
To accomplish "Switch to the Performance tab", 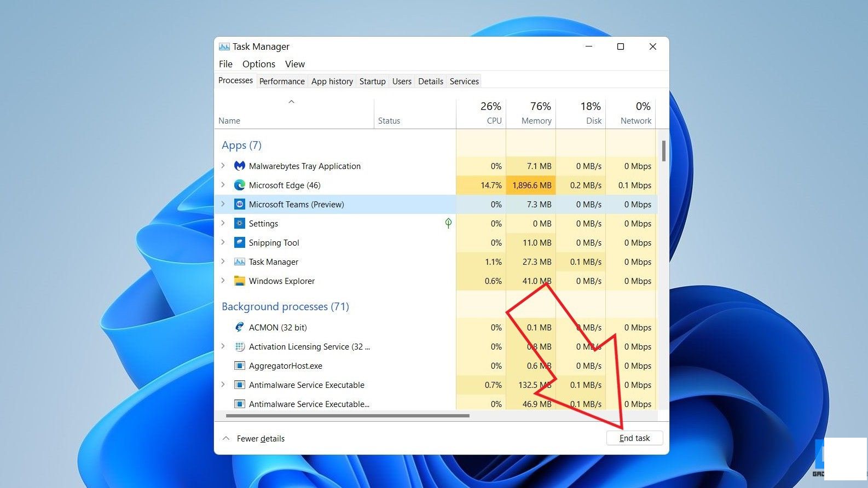I will [x=282, y=81].
